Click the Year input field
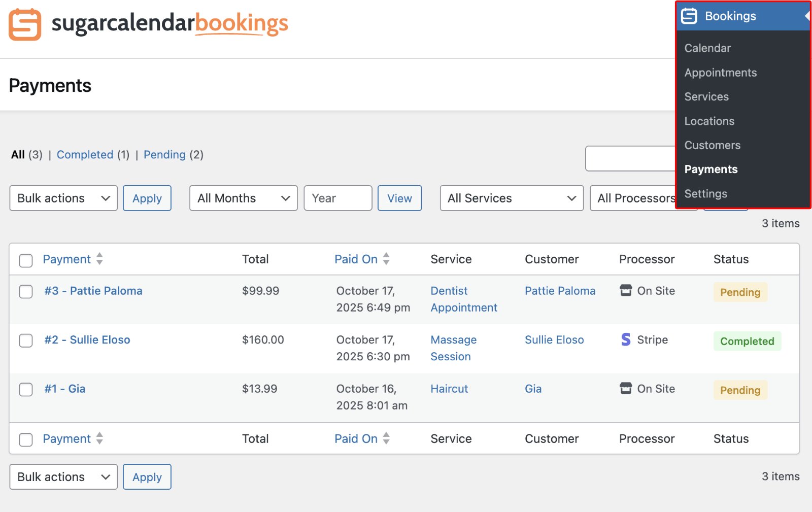812x512 pixels. click(337, 198)
